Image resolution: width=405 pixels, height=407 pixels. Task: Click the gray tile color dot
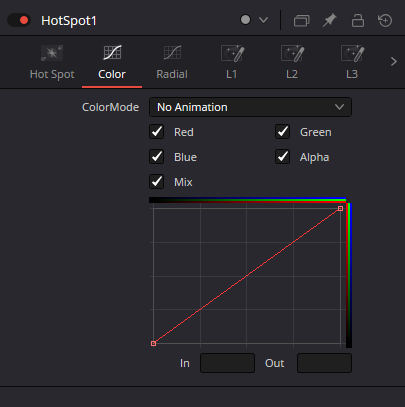pos(245,20)
